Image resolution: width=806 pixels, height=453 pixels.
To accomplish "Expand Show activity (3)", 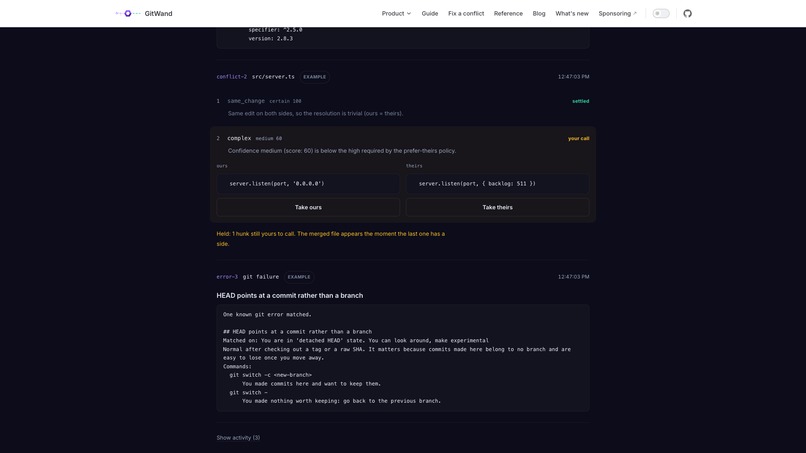I will point(238,438).
